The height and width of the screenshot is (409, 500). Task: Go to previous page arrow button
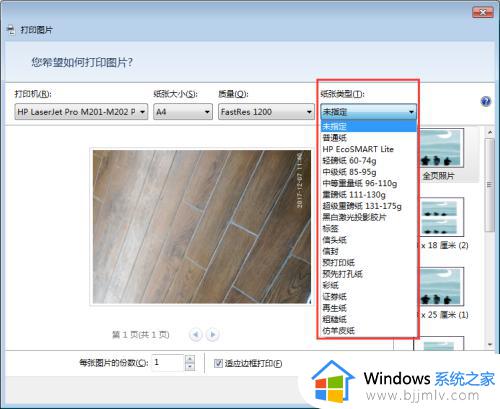(x=196, y=334)
